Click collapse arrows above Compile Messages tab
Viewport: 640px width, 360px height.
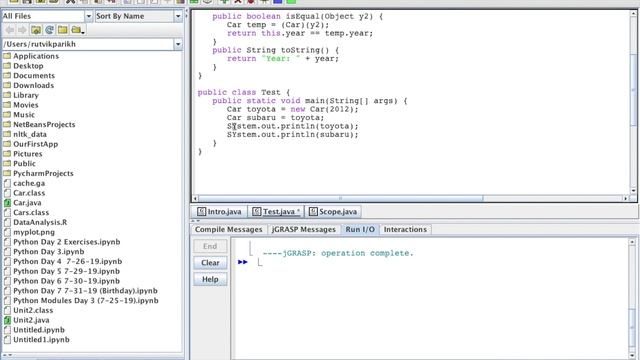[x=196, y=221]
